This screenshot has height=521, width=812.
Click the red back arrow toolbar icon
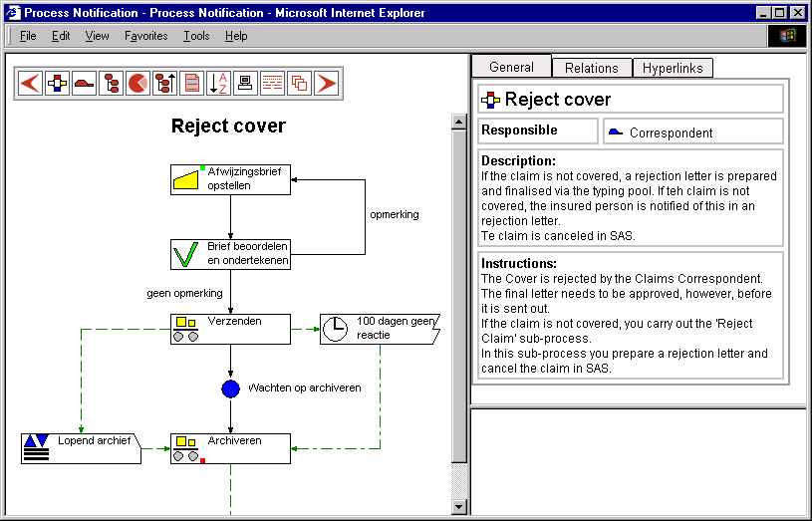pyautogui.click(x=30, y=83)
